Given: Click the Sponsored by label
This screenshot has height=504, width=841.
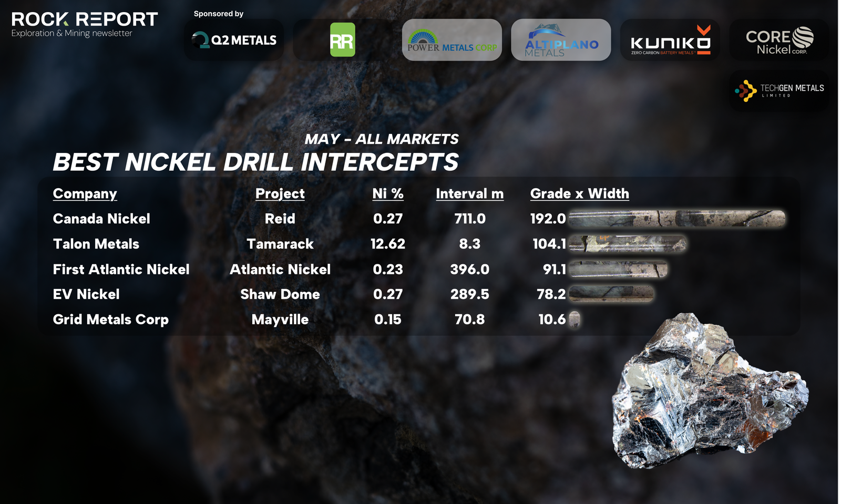Looking at the screenshot, I should pos(219,14).
